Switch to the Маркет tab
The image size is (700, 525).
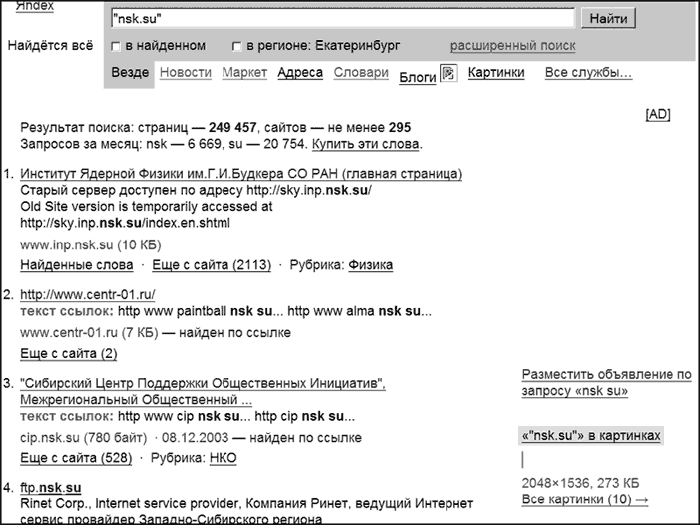tap(245, 72)
